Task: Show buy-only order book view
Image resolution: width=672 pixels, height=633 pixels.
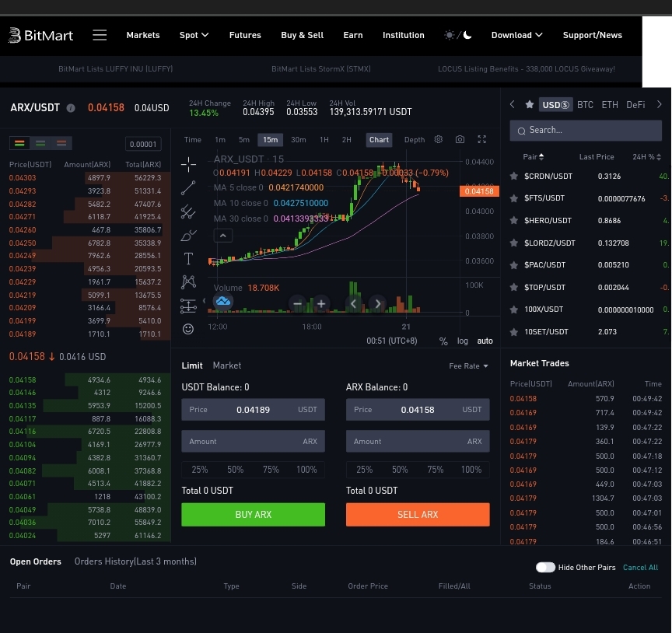Action: [x=40, y=143]
